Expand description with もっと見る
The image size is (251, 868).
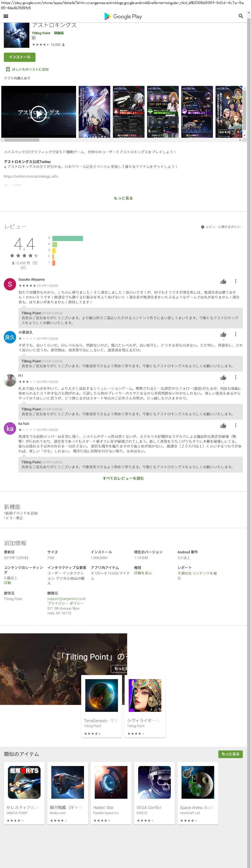coord(123,198)
